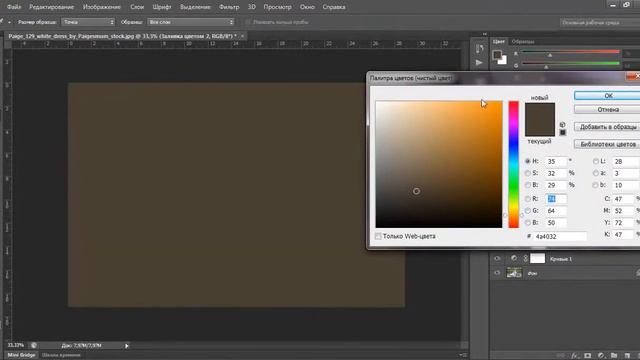Click Добавить в образцы button

point(608,127)
